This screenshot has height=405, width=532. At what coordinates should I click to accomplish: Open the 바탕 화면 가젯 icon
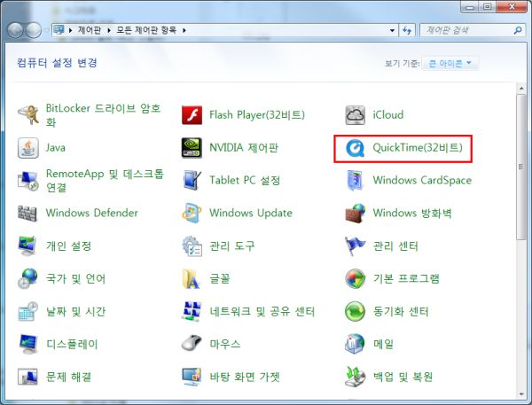pyautogui.click(x=192, y=377)
